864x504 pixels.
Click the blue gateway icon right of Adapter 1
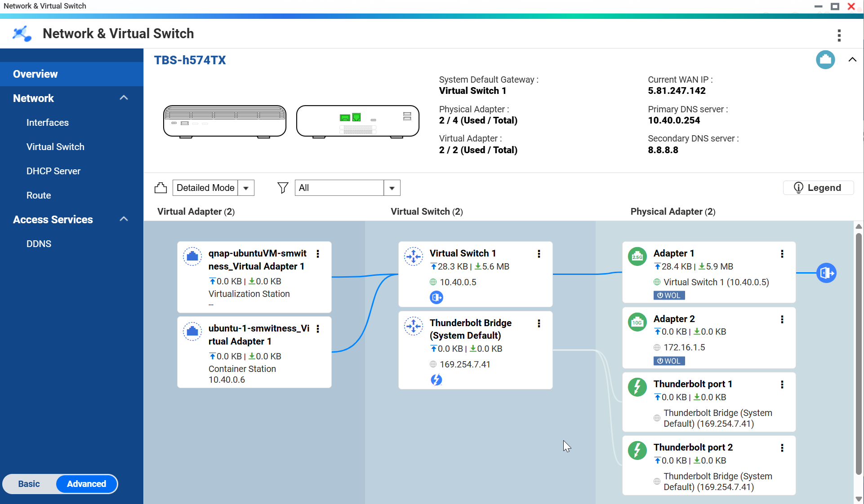coord(826,273)
